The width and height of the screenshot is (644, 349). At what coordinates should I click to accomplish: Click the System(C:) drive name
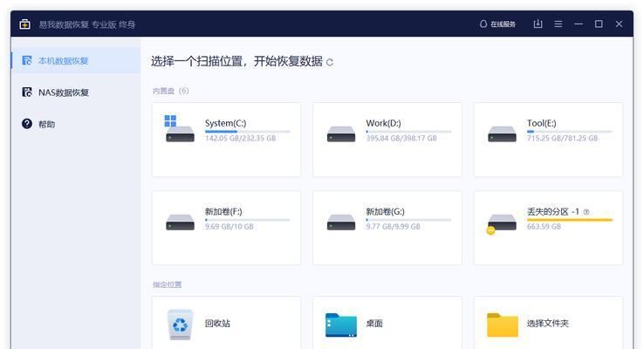(225, 123)
